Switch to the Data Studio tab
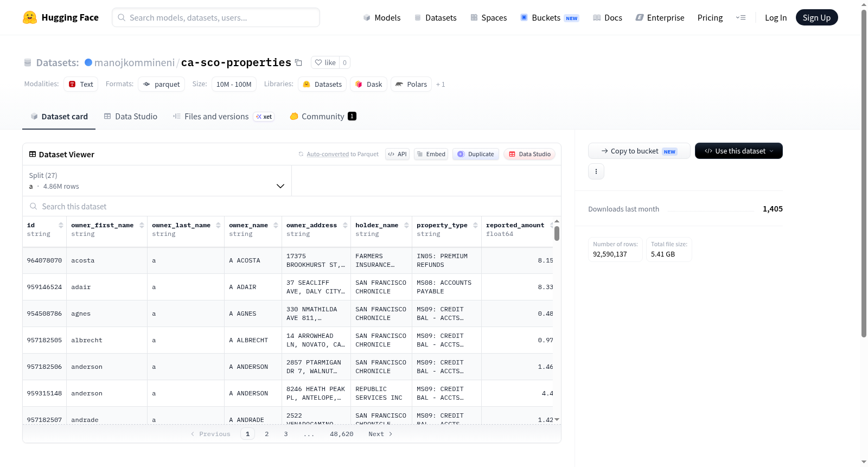Screen dimensions: 868x467 point(131,116)
